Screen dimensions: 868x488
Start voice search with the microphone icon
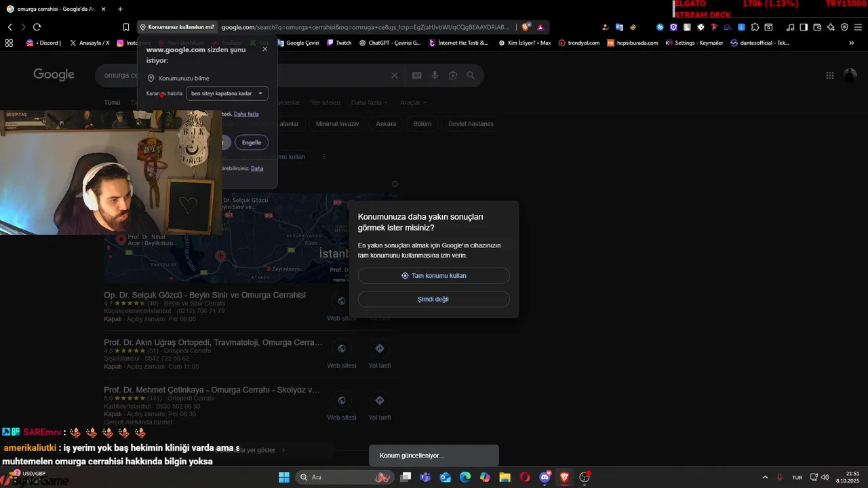[435, 76]
